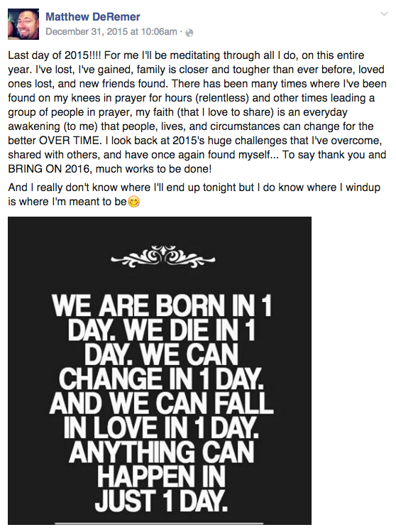Open the post options chevron menu
Image resolution: width=396 pixels, height=532 pixels.
[384, 14]
